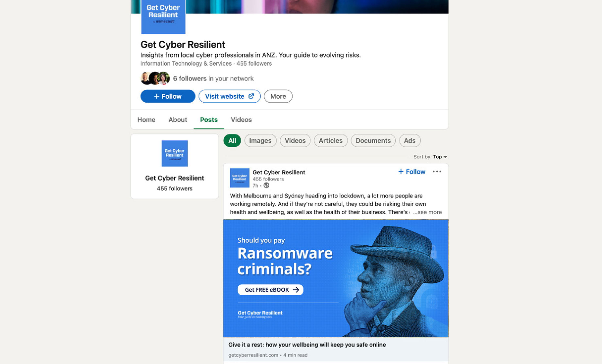Click the plus icon on the blue Follow button

coord(157,96)
